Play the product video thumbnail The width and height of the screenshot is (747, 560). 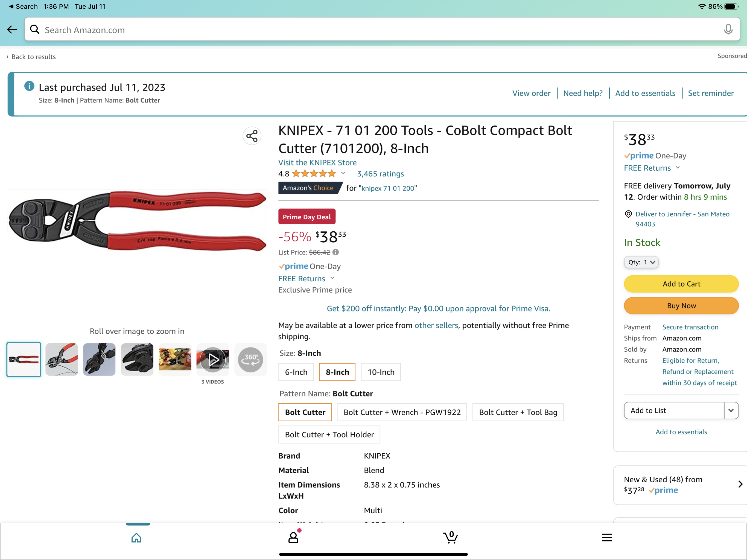point(213,359)
